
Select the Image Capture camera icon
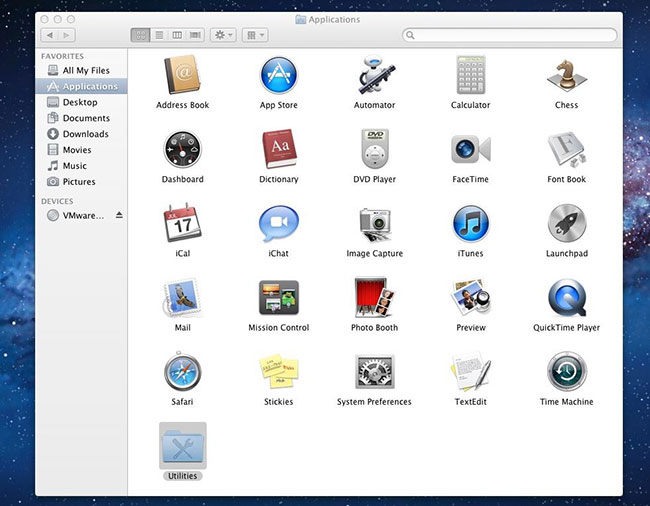375,224
